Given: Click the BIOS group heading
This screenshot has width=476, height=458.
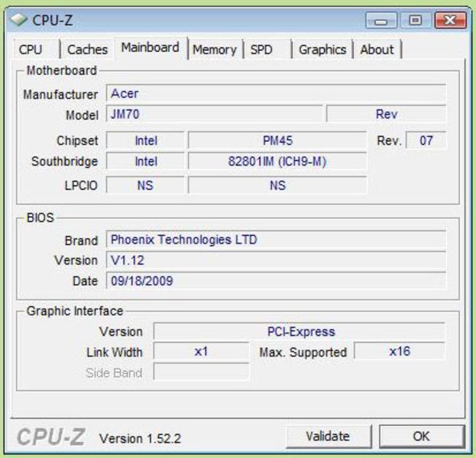Looking at the screenshot, I should click(x=40, y=218).
